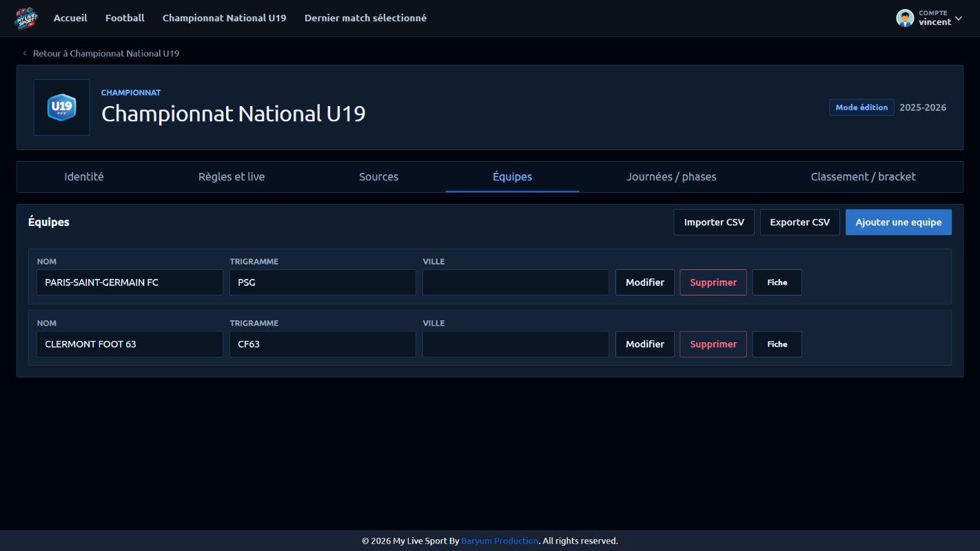Open Championnat National U19 in top navigation

225,18
